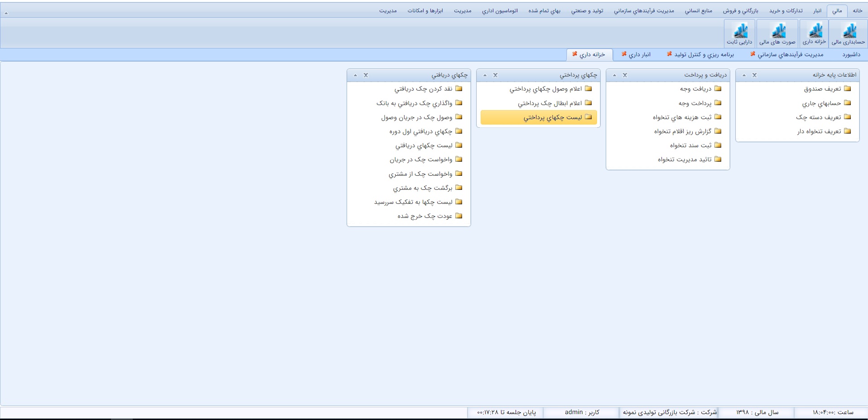868x420 pixels.
Task: Click folder icon beside ثبت هزينه هاي تنخواه
Action: pyautogui.click(x=718, y=117)
